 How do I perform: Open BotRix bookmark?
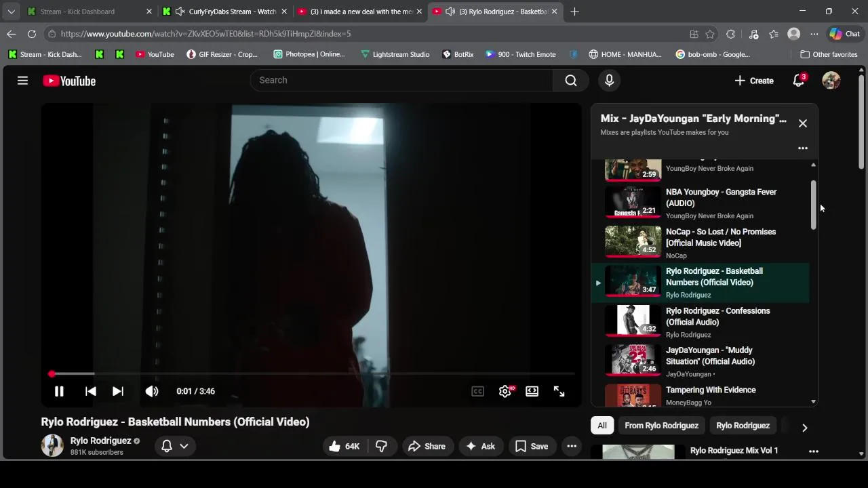pyautogui.click(x=458, y=54)
